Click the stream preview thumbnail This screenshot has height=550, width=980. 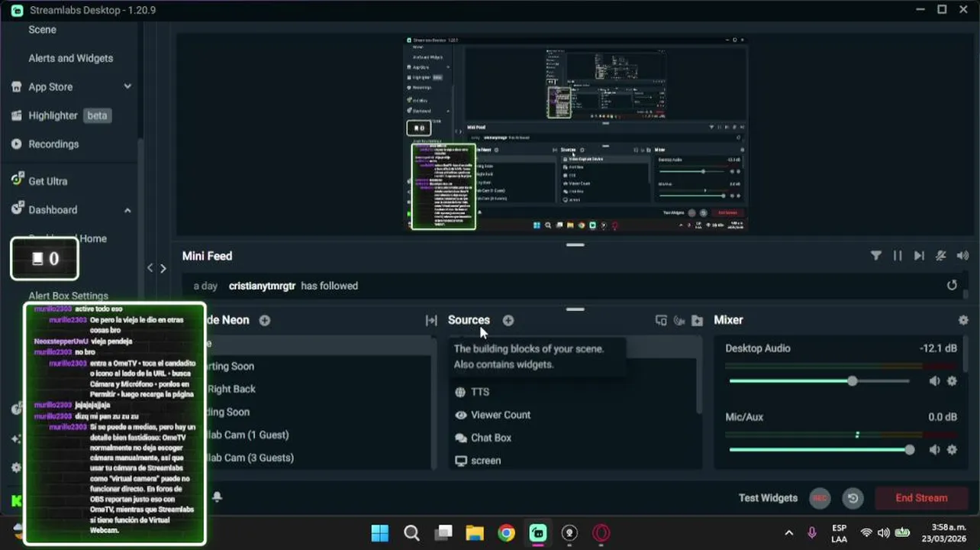575,133
